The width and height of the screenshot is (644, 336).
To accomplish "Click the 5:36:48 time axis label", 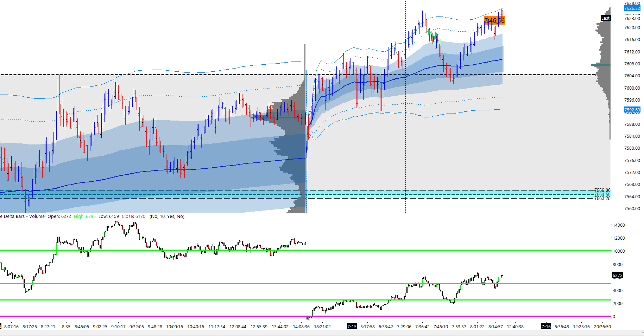I will (562, 327).
